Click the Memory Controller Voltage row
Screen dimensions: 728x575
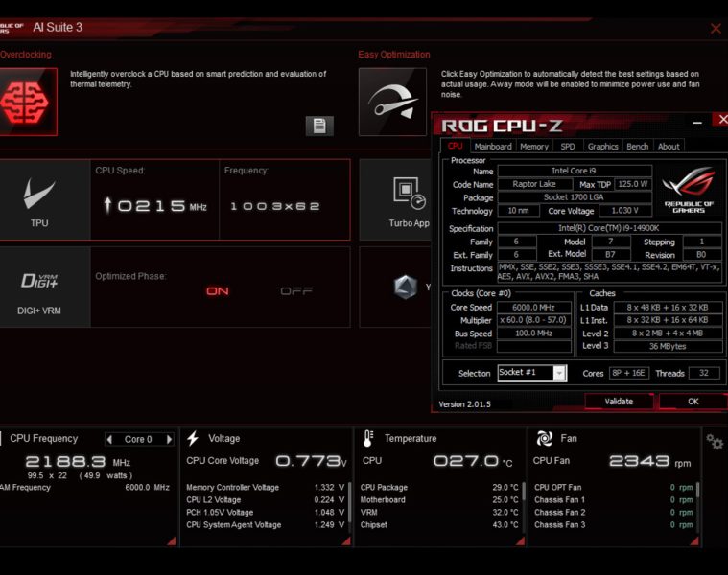tap(265, 488)
